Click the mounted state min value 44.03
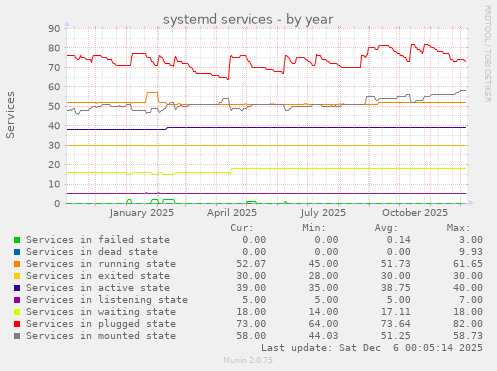 323,336
